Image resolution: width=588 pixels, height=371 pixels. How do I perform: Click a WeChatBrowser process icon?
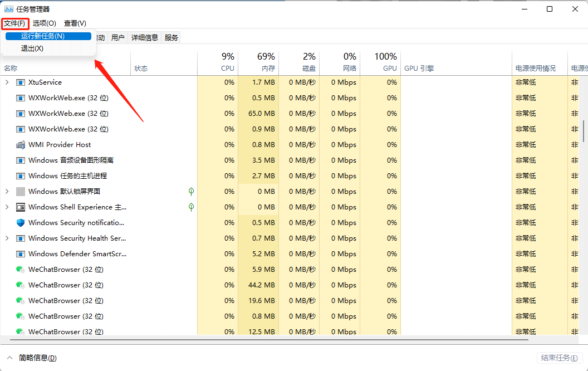20,269
